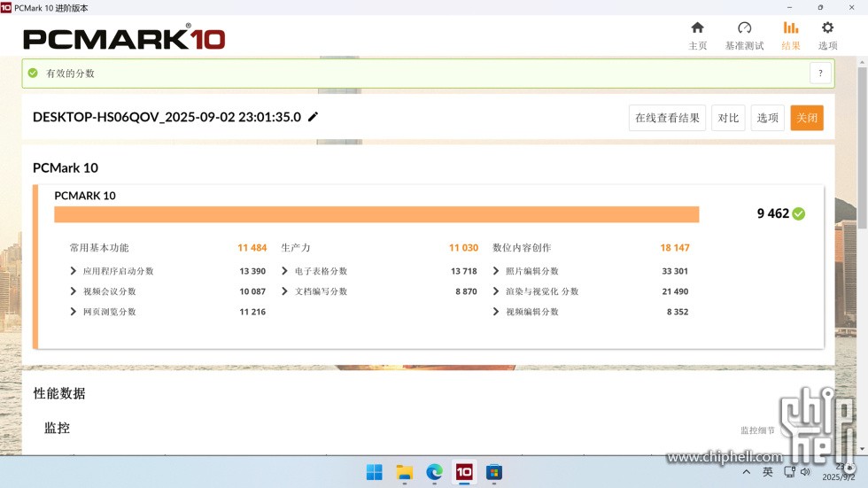Click the 对比 compare button
868x488 pixels.
pos(728,118)
